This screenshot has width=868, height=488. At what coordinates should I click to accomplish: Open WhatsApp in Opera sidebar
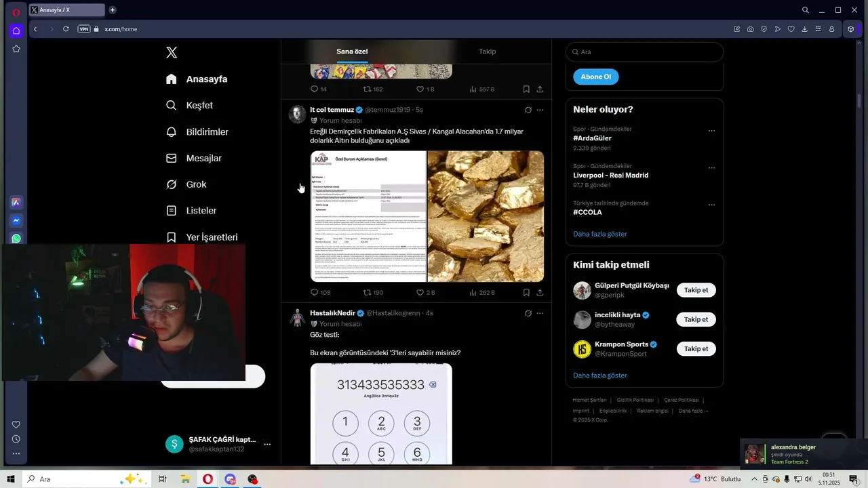pyautogui.click(x=16, y=239)
